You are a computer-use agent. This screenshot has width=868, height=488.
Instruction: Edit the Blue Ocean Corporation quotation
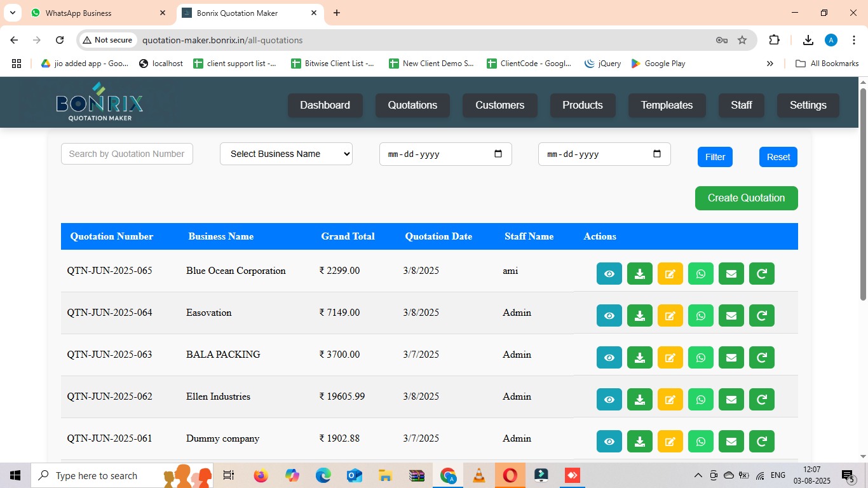click(670, 274)
